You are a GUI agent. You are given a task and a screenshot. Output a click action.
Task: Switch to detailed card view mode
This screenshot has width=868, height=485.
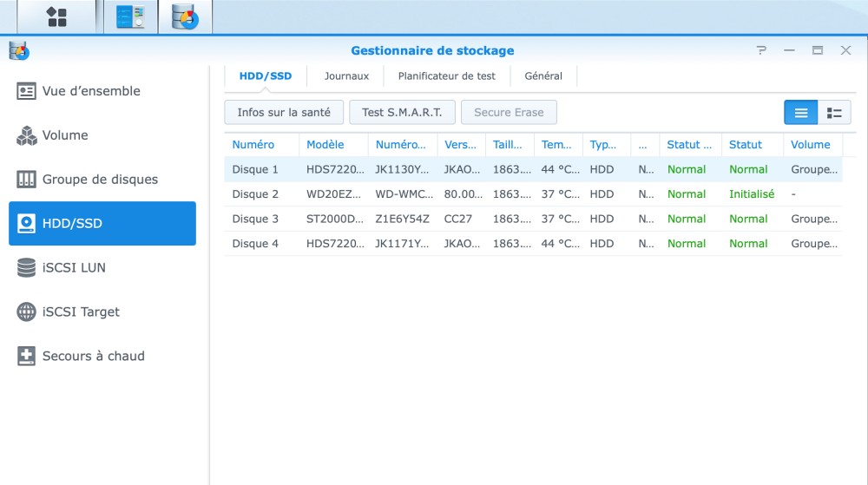pos(834,113)
